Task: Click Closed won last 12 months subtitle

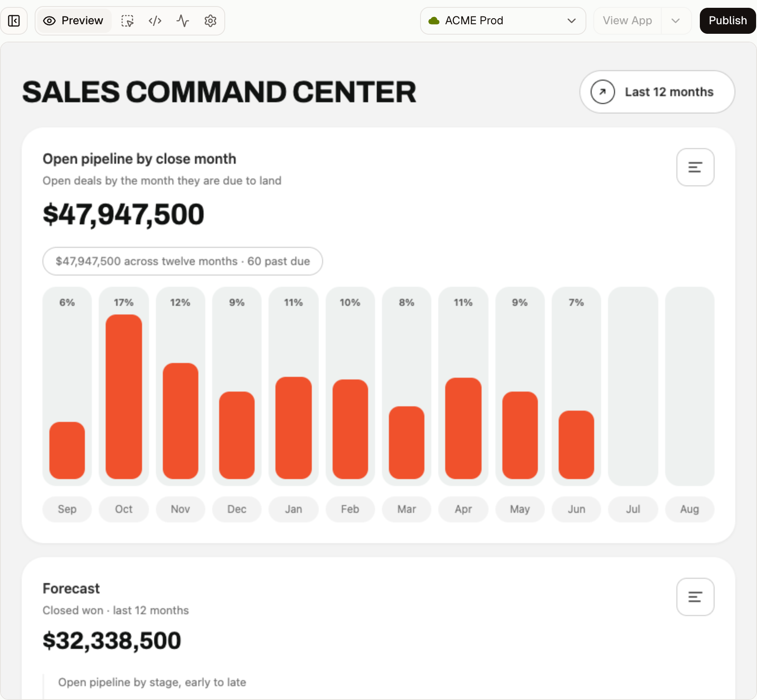Action: click(116, 610)
